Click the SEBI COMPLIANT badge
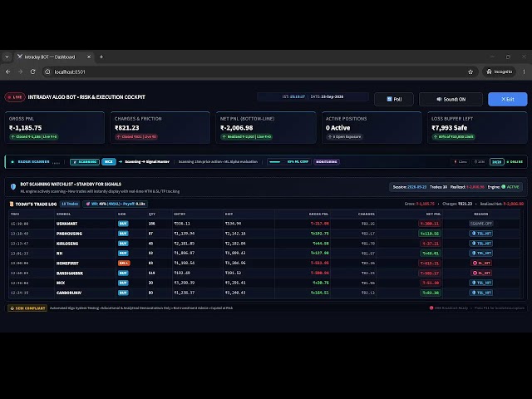The width and height of the screenshot is (532, 399). coord(27,308)
